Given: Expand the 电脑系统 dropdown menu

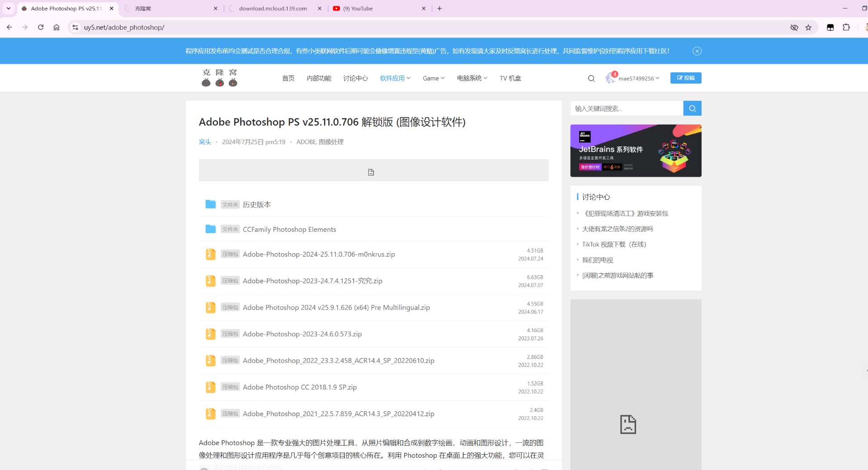Looking at the screenshot, I should click(x=472, y=78).
